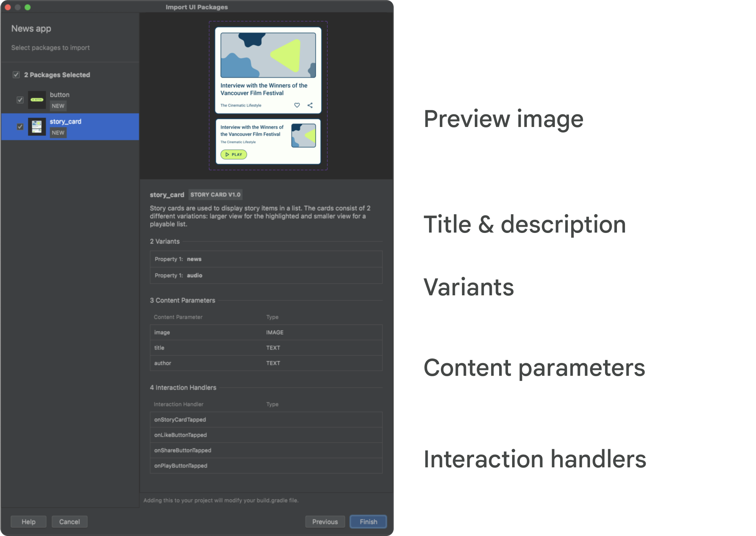This screenshot has width=756, height=536.
Task: Click the like heart icon on story card
Action: [297, 105]
